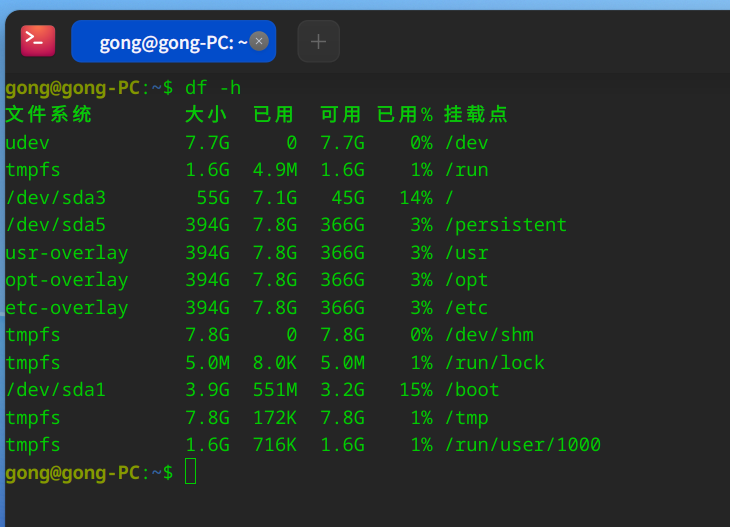
Task: Click the /usr mount point
Action: pyautogui.click(x=467, y=253)
